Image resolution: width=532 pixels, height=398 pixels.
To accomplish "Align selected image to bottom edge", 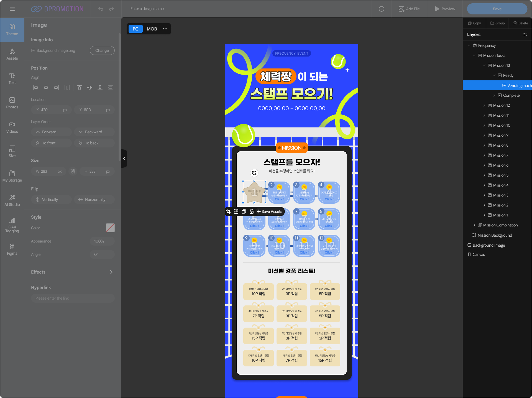I will [x=100, y=88].
